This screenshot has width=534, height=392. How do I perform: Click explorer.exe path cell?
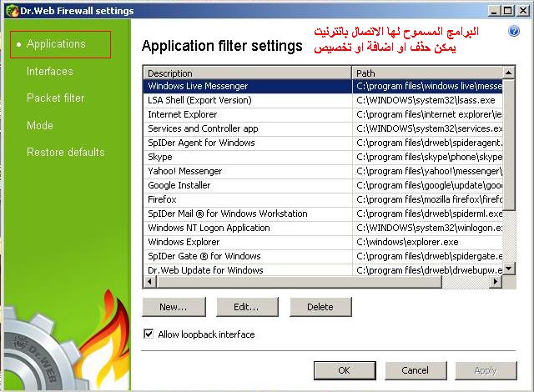point(427,242)
